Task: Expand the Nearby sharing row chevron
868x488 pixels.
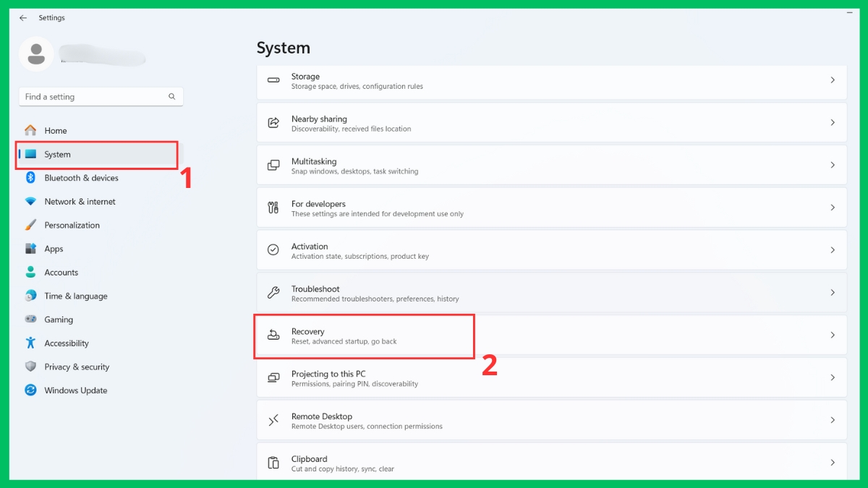Action: (x=833, y=123)
